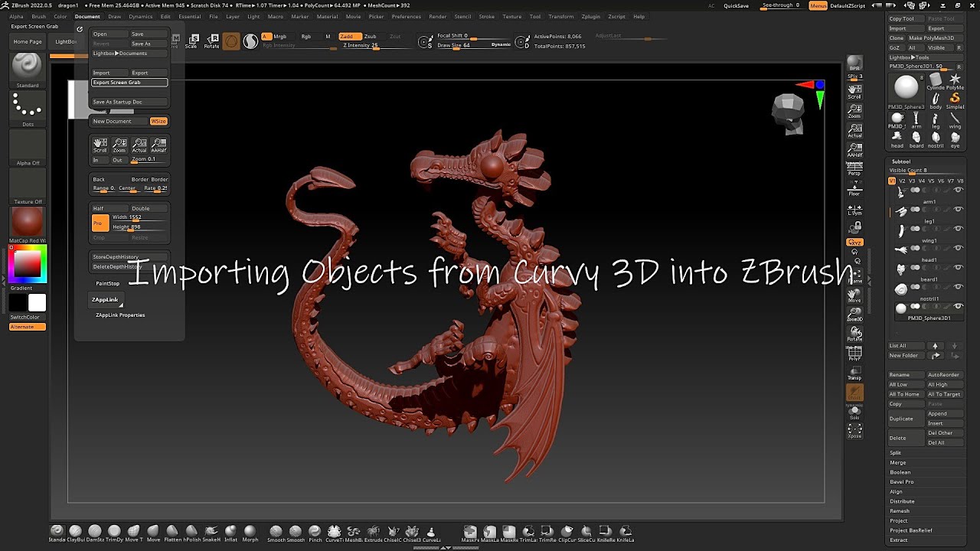Open the Document menu

(x=87, y=16)
